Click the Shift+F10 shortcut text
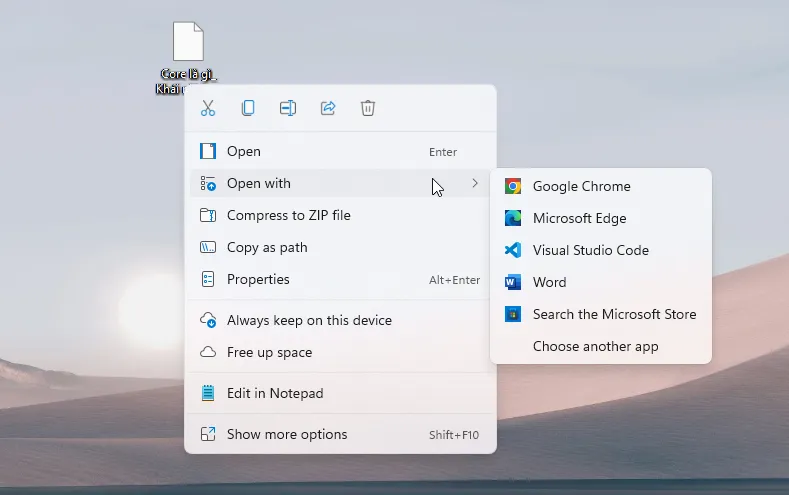 point(454,435)
